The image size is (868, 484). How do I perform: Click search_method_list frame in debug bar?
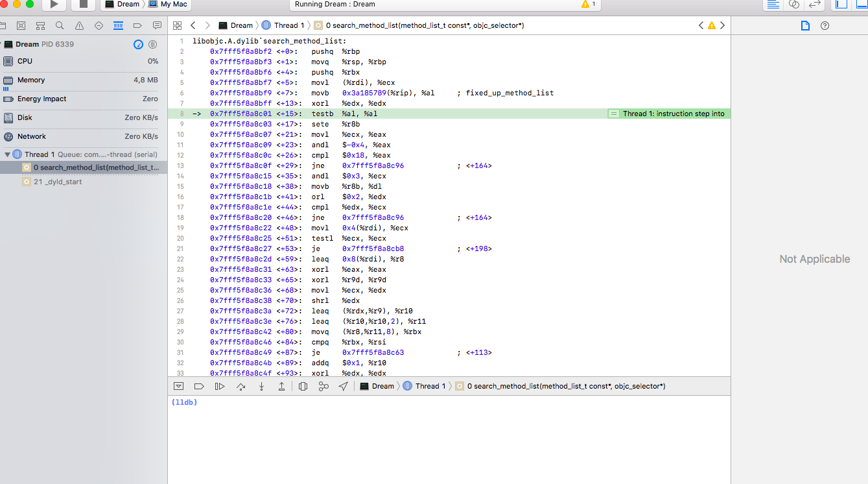561,386
